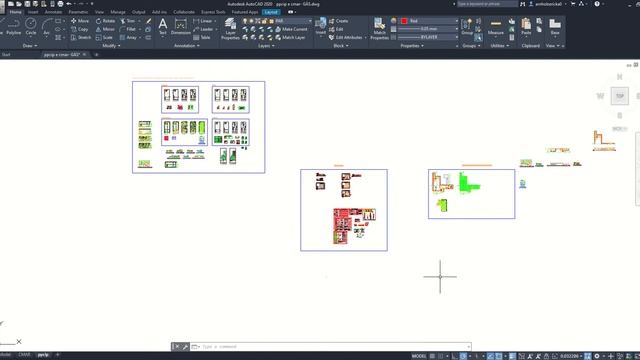Click the Trim tool
The width and height of the screenshot is (640, 360).
tap(127, 21)
